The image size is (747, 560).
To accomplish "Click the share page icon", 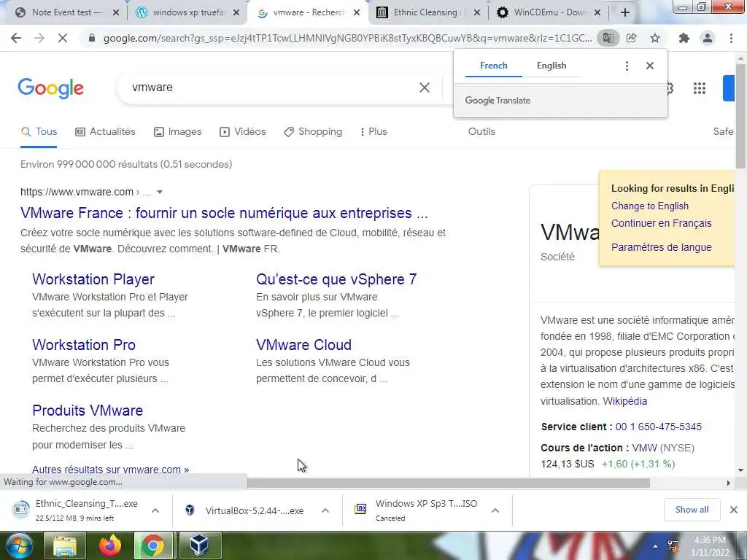I will point(632,38).
